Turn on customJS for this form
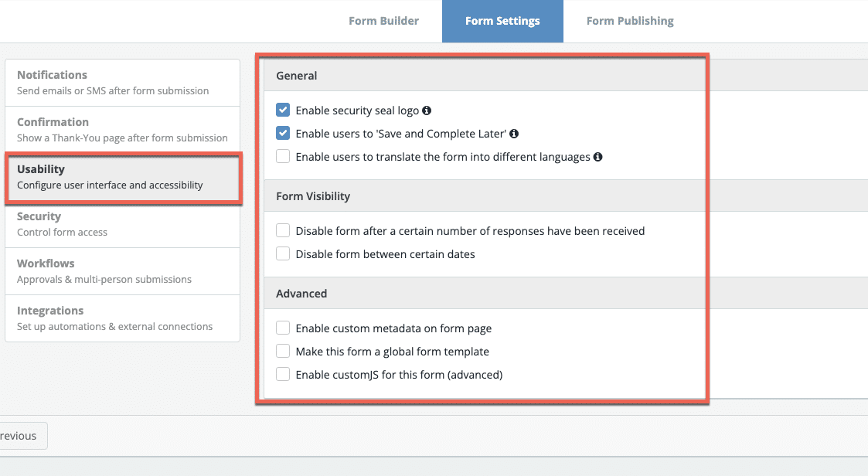868x476 pixels. pyautogui.click(x=283, y=375)
